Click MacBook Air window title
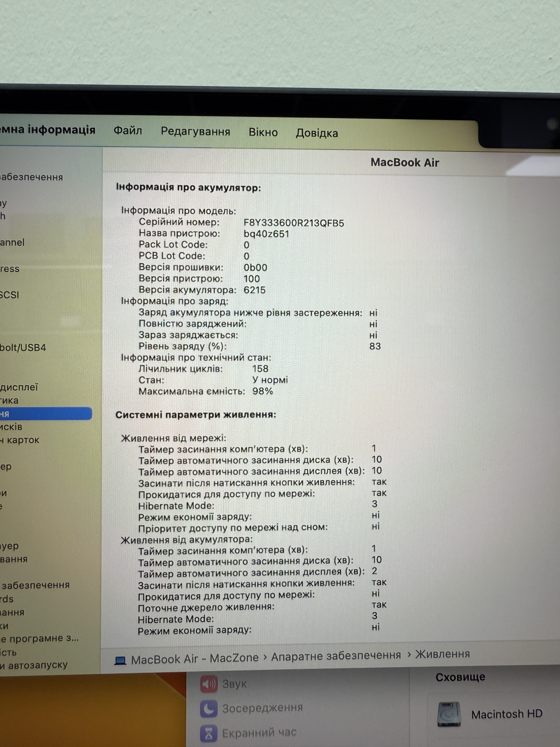The height and width of the screenshot is (747, 560). 405,163
